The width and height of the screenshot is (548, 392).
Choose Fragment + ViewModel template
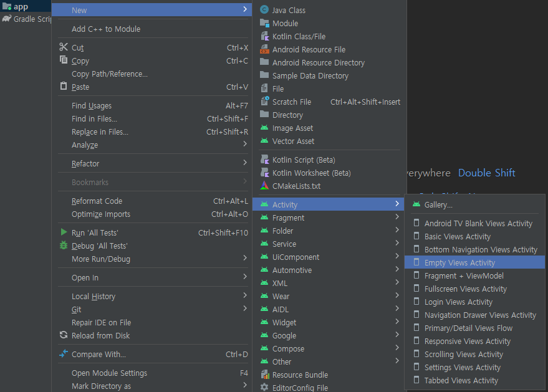click(474, 275)
